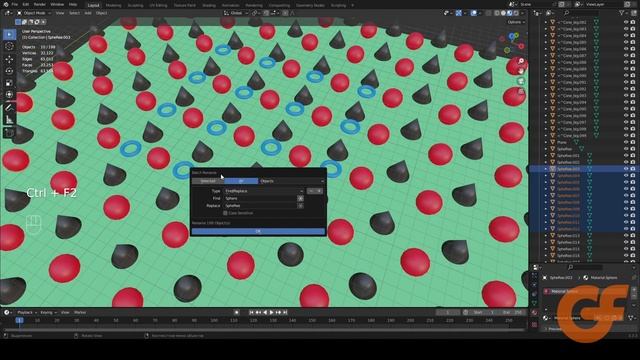Image resolution: width=640 pixels, height=360 pixels.
Task: Open the File menu
Action: [x=15, y=4]
